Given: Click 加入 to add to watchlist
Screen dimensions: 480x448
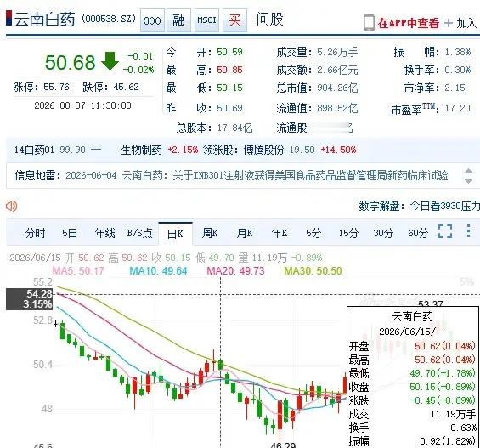Looking at the screenshot, I should (x=466, y=23).
